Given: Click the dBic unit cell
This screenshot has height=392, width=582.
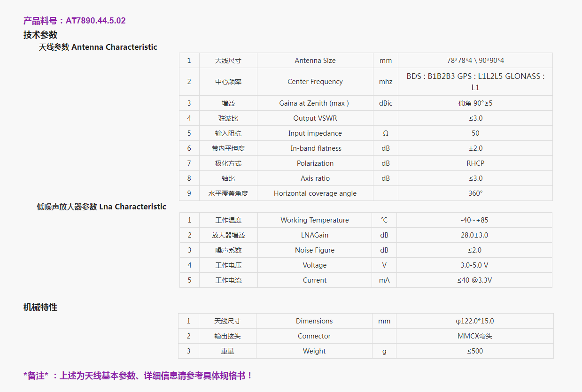Looking at the screenshot, I should [x=386, y=103].
